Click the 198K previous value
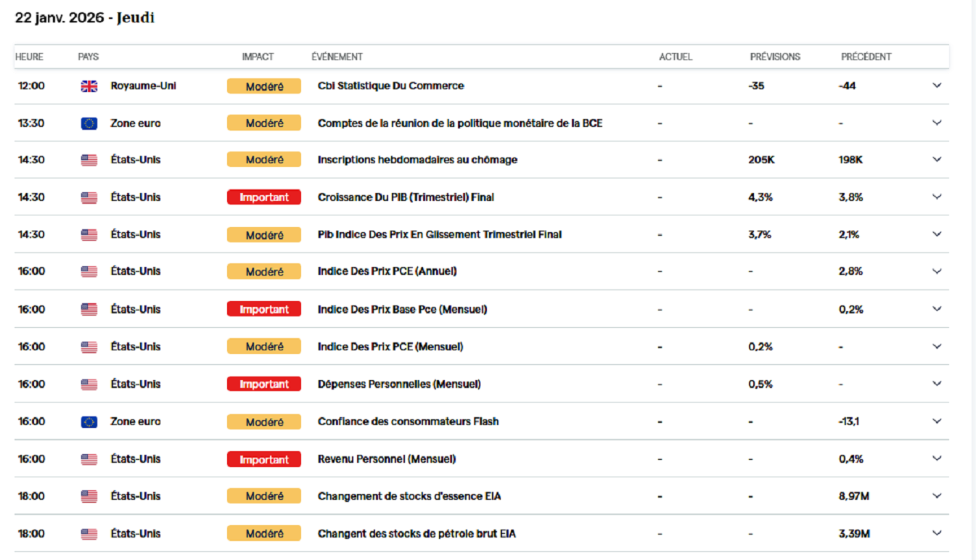976x560 pixels. [x=850, y=160]
